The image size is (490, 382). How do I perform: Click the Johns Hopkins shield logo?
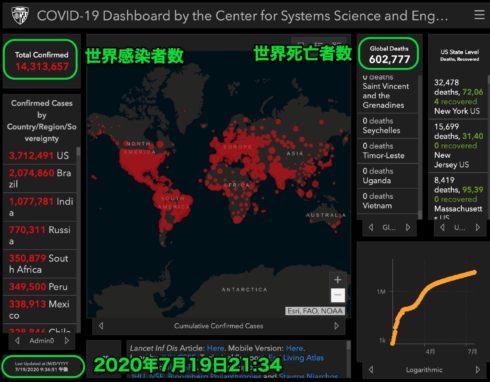pyautogui.click(x=20, y=15)
